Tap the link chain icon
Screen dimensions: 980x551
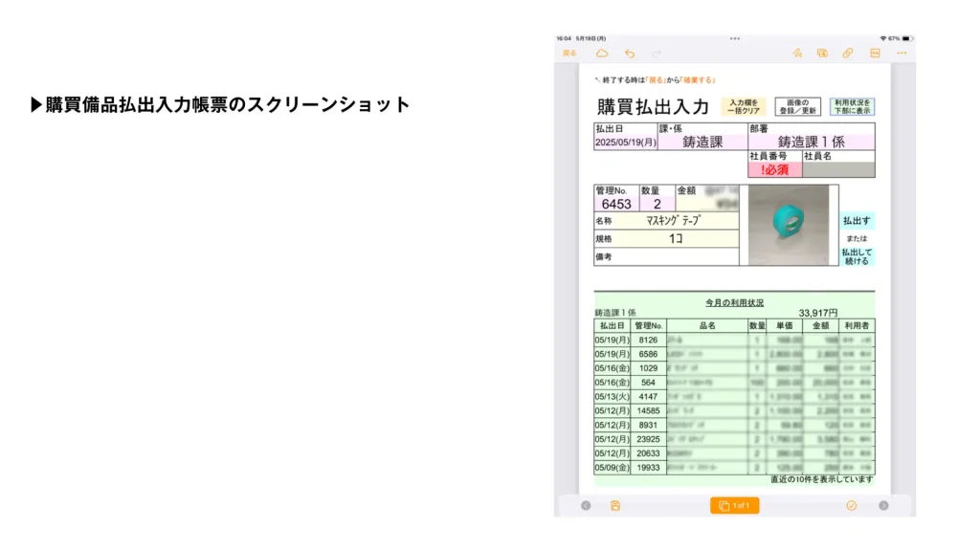[x=848, y=54]
